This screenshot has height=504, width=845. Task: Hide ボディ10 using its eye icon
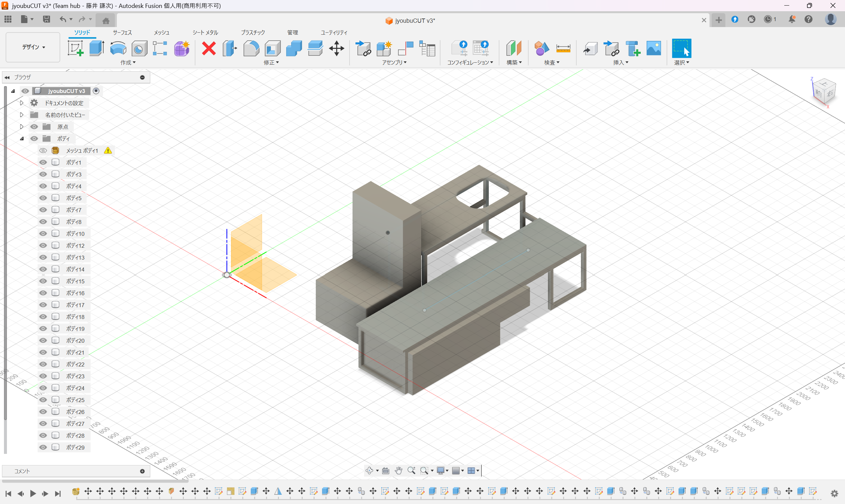pos(43,234)
